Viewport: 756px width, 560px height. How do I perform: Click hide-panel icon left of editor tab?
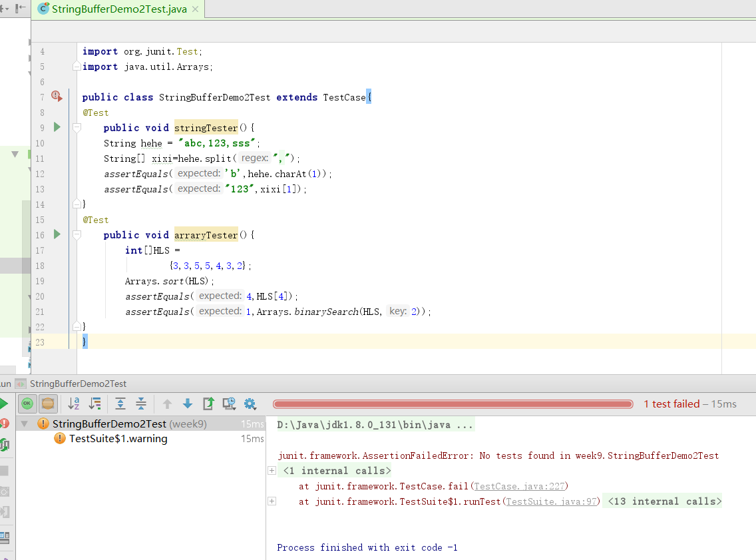point(20,8)
